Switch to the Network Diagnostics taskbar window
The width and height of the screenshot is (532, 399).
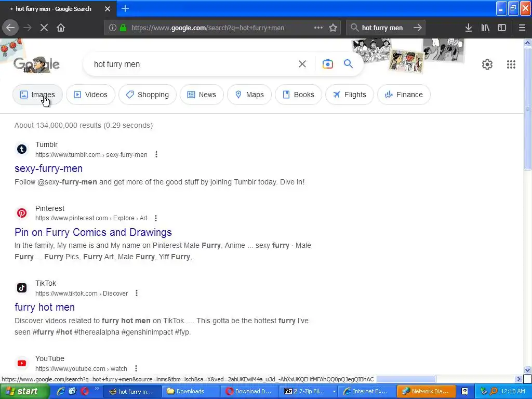pyautogui.click(x=426, y=392)
